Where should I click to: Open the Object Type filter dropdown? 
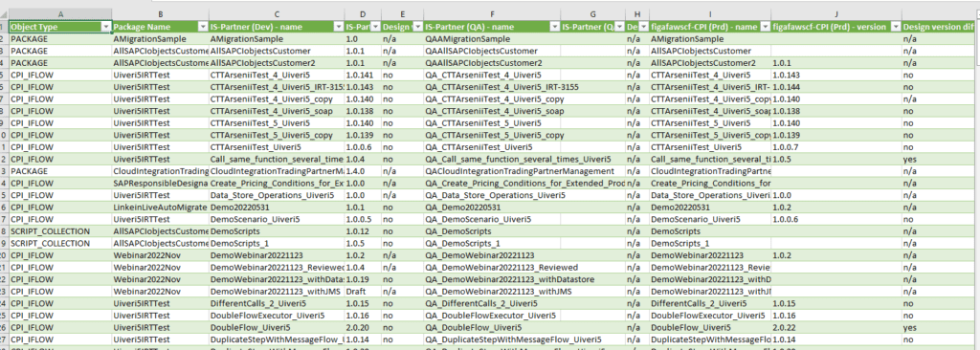coord(105,27)
